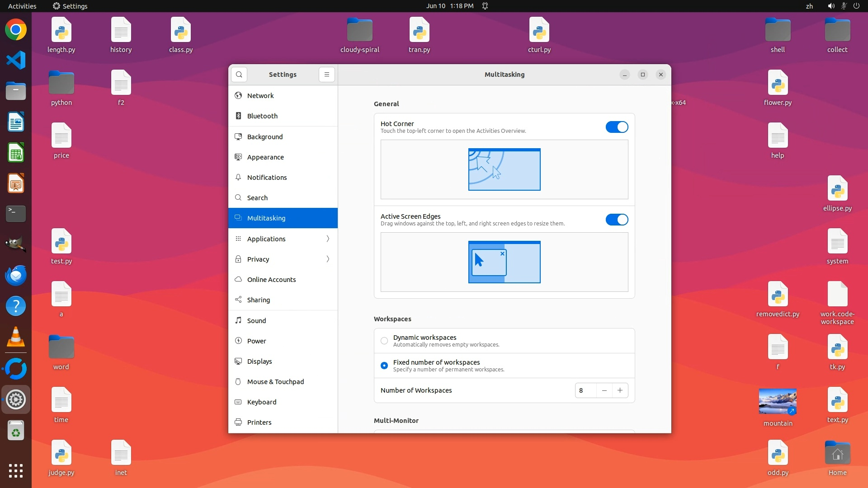Decrease number of workspaces with minus

[604, 390]
